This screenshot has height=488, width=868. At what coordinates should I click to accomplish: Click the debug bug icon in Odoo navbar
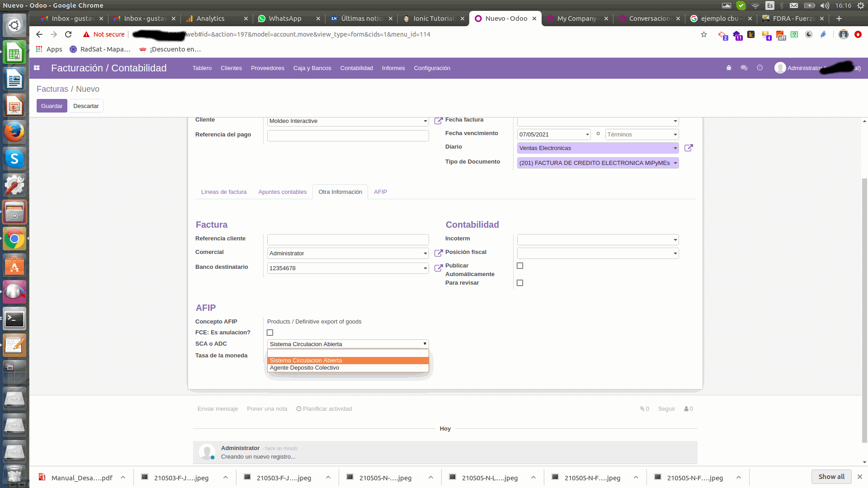click(x=729, y=68)
